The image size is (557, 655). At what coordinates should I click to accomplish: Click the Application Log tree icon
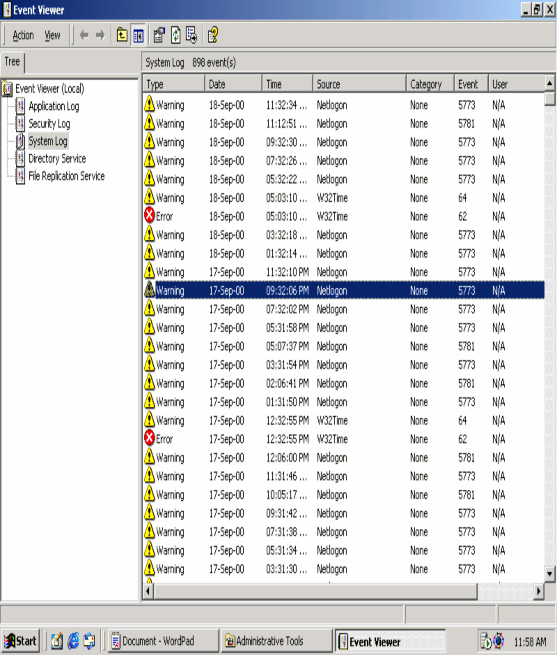pos(20,106)
